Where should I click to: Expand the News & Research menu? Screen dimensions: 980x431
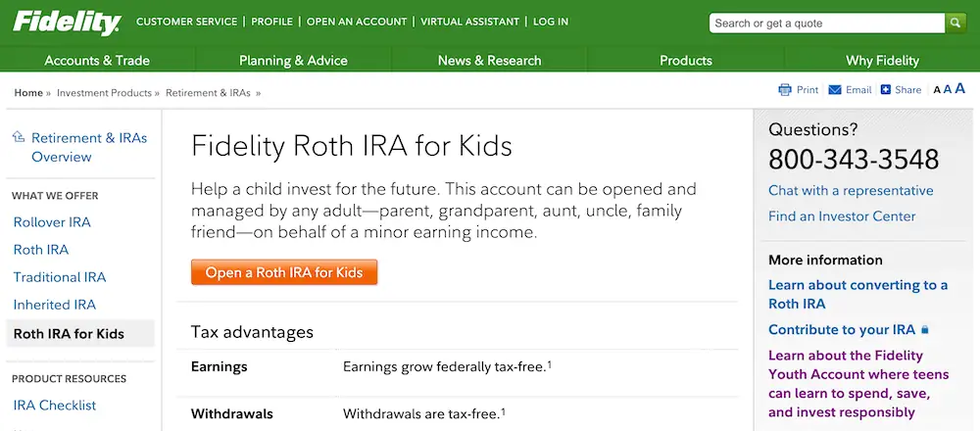coord(489,60)
